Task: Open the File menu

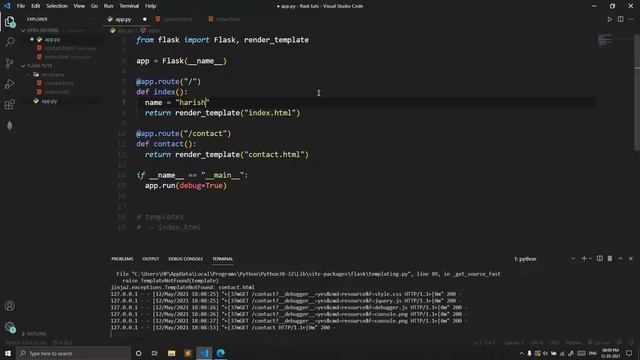Action: pos(21,6)
